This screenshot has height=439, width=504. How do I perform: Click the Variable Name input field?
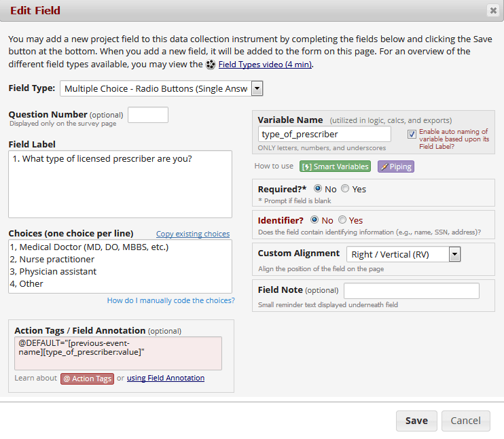coord(324,134)
